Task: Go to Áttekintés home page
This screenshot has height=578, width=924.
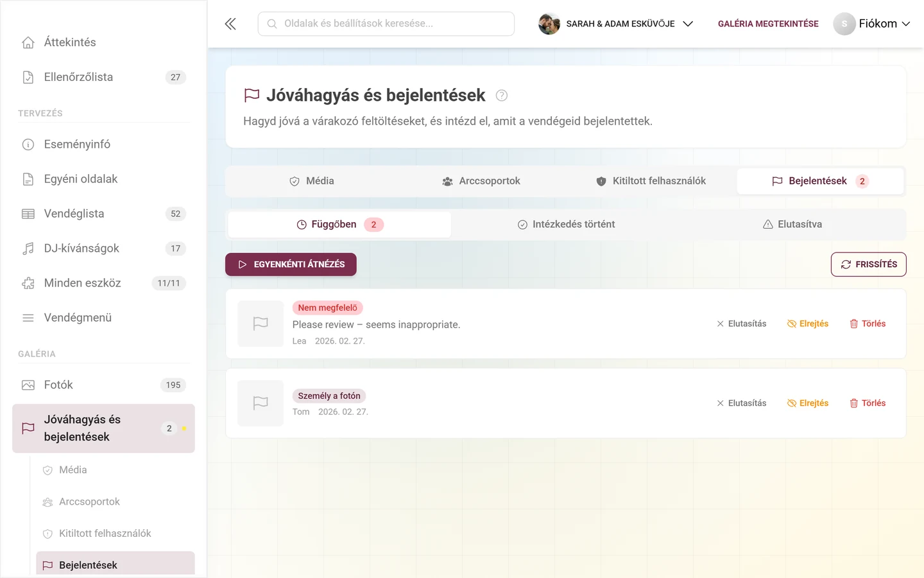Action: (103, 42)
